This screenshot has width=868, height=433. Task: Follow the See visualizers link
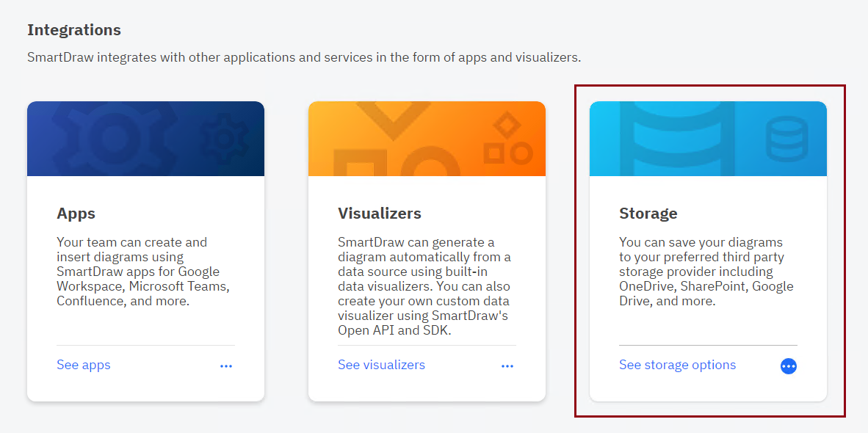(381, 365)
